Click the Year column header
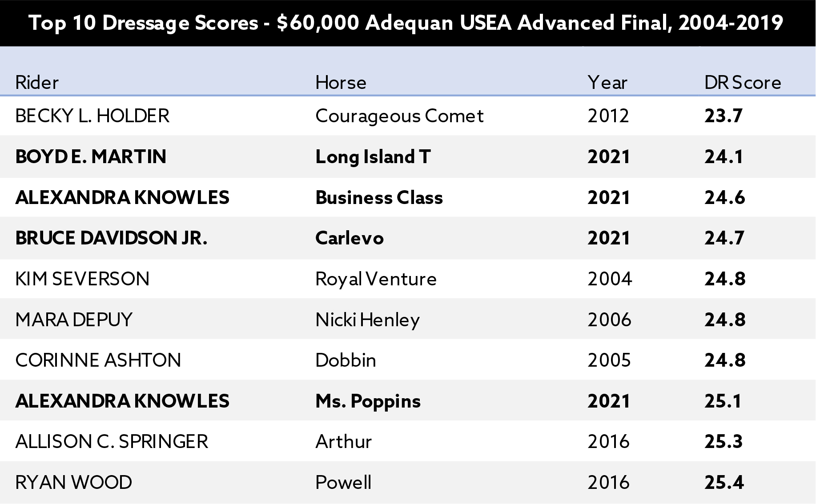This screenshot has width=816, height=504. tap(607, 83)
